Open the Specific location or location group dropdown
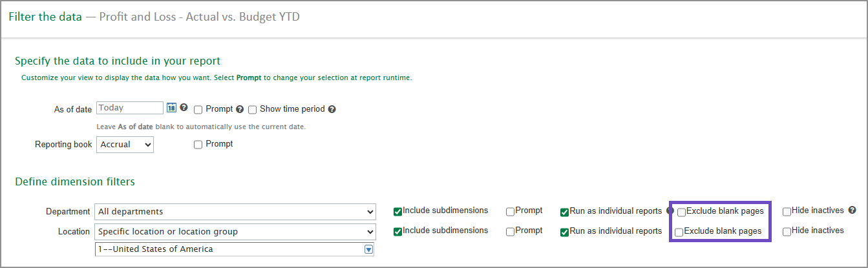Image resolution: width=868 pixels, height=268 pixels. point(235,232)
